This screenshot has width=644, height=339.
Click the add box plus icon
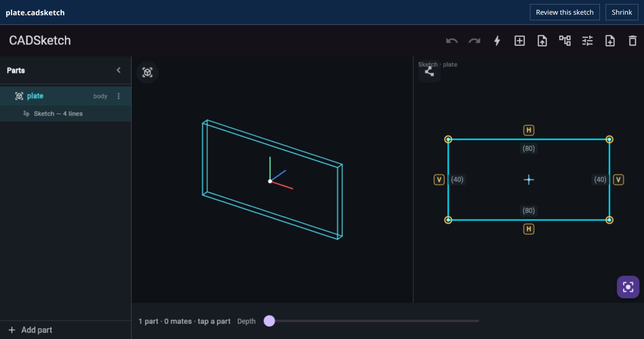click(520, 41)
